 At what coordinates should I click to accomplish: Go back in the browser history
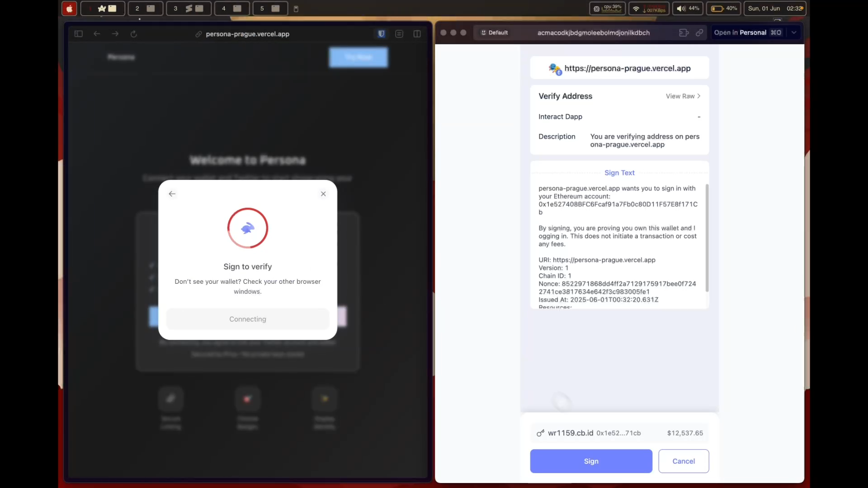click(97, 34)
